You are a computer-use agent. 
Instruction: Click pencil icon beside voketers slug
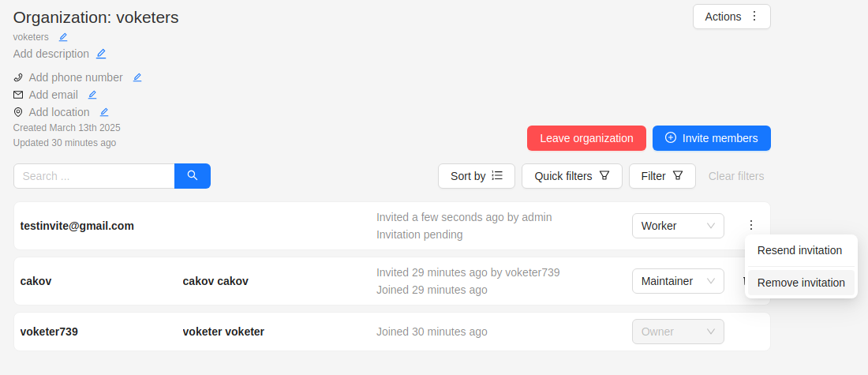[63, 36]
